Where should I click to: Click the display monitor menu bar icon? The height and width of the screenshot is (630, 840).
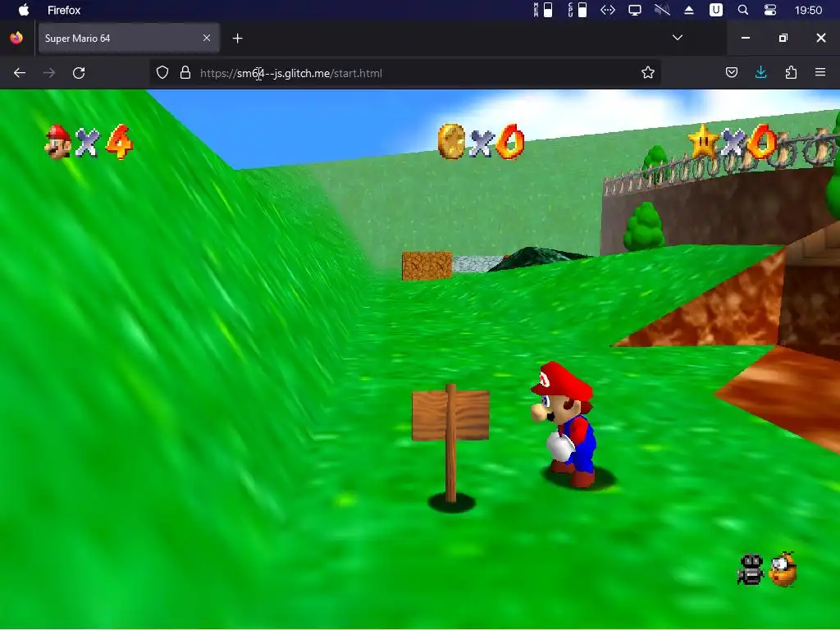[635, 10]
